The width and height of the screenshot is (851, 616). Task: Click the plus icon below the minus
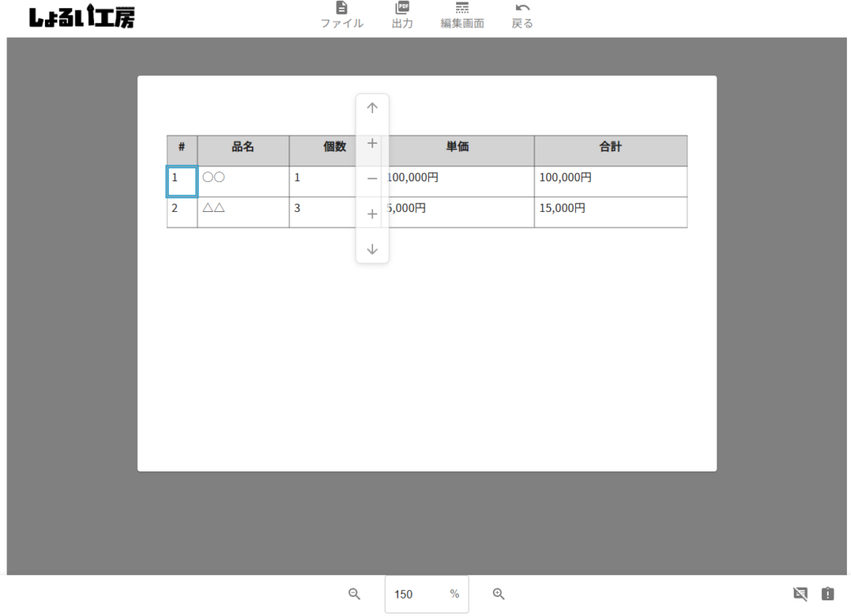pos(372,214)
